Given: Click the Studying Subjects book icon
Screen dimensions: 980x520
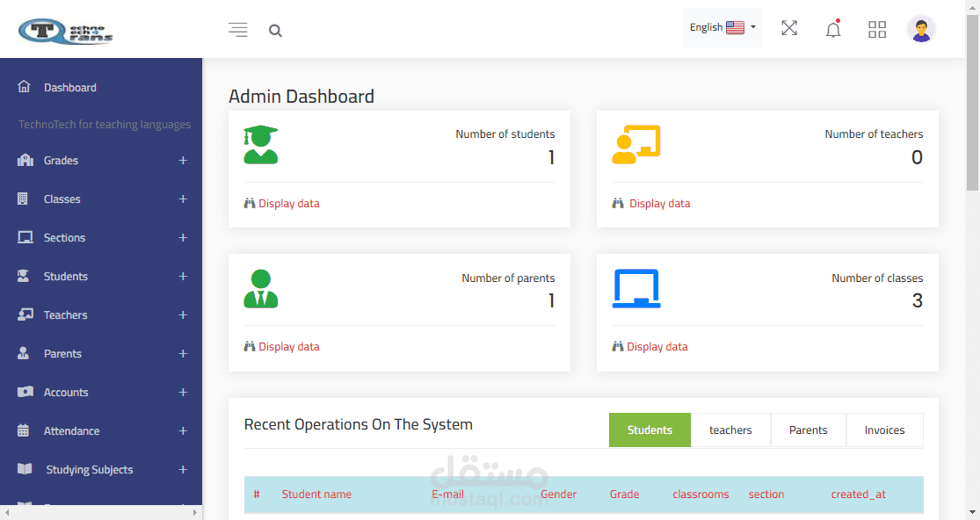Looking at the screenshot, I should pyautogui.click(x=25, y=469).
